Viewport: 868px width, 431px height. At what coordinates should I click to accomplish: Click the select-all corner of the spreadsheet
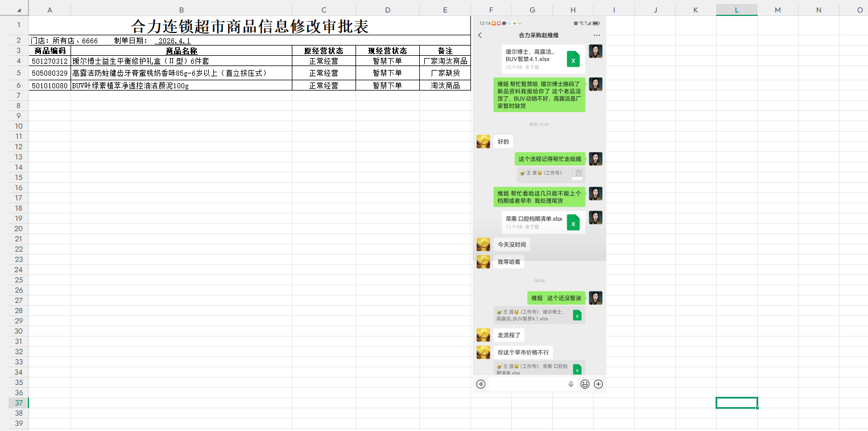14,10
